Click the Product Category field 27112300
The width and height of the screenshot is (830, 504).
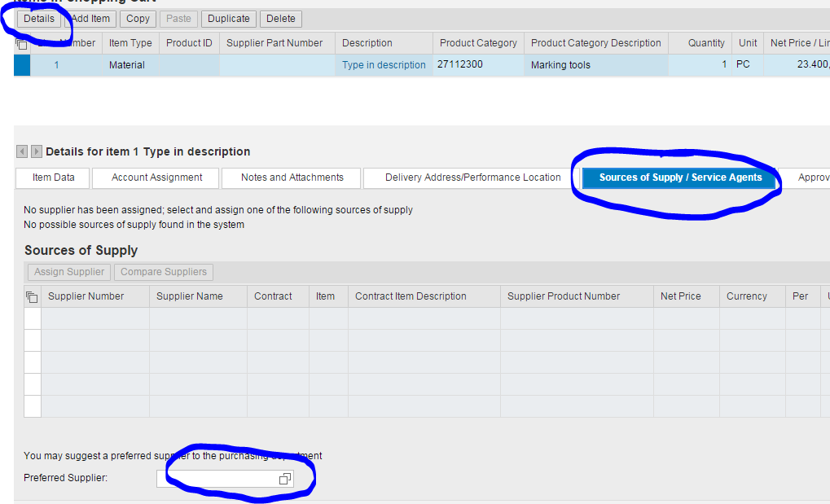tap(477, 64)
